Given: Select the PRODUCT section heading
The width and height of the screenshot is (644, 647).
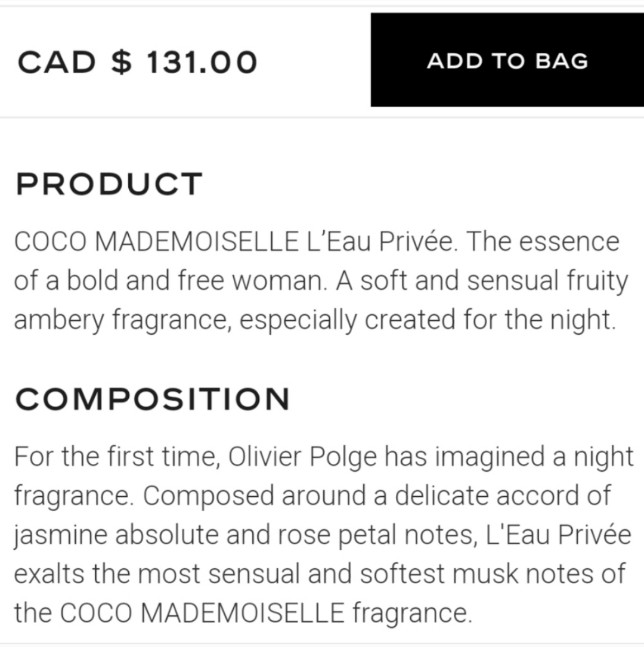Looking at the screenshot, I should pos(109,184).
